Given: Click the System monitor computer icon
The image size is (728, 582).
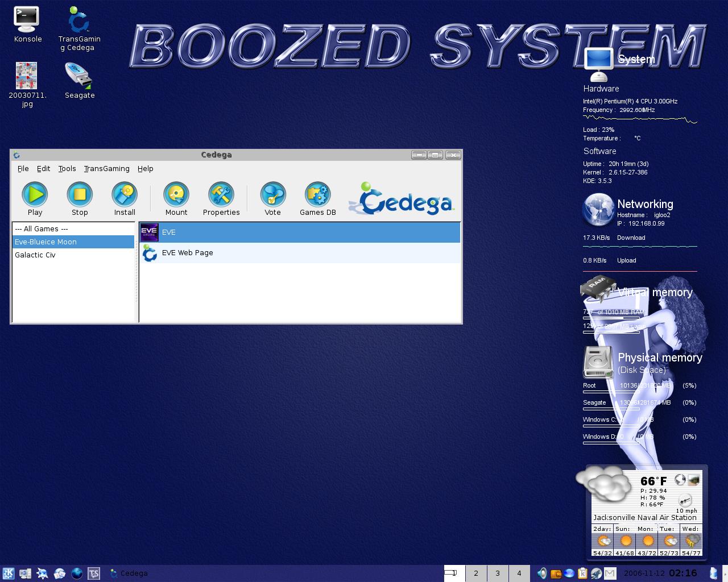Looking at the screenshot, I should click(x=598, y=64).
